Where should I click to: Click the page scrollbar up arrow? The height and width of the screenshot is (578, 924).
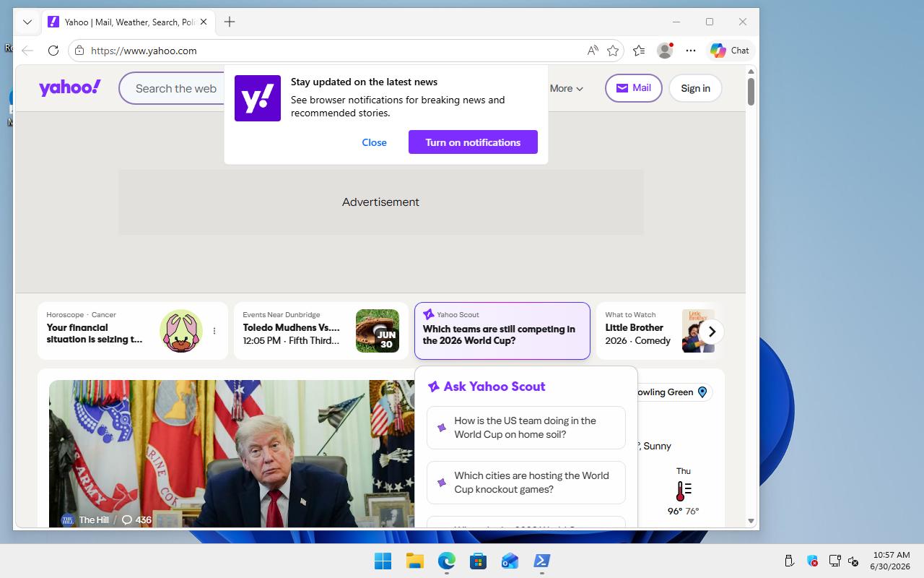click(751, 71)
